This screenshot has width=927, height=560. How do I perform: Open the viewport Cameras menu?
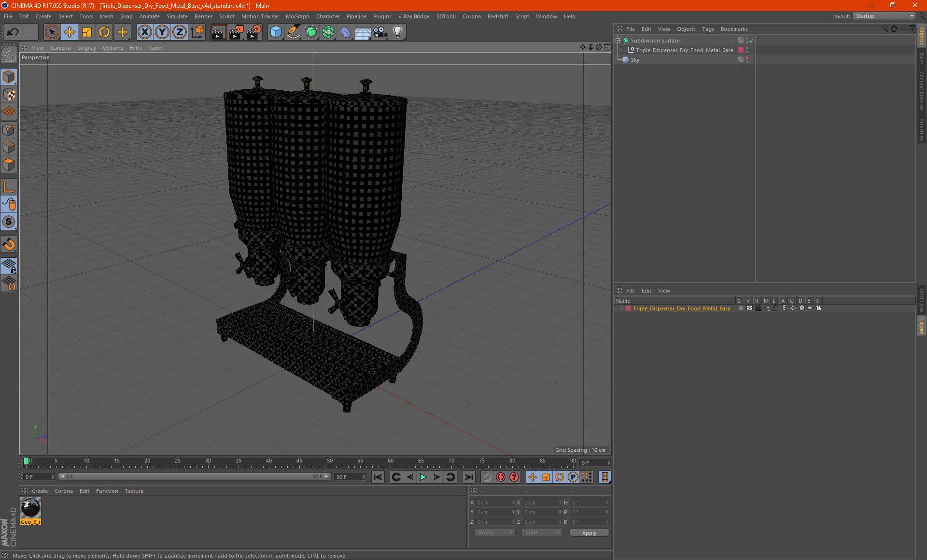pos(61,48)
